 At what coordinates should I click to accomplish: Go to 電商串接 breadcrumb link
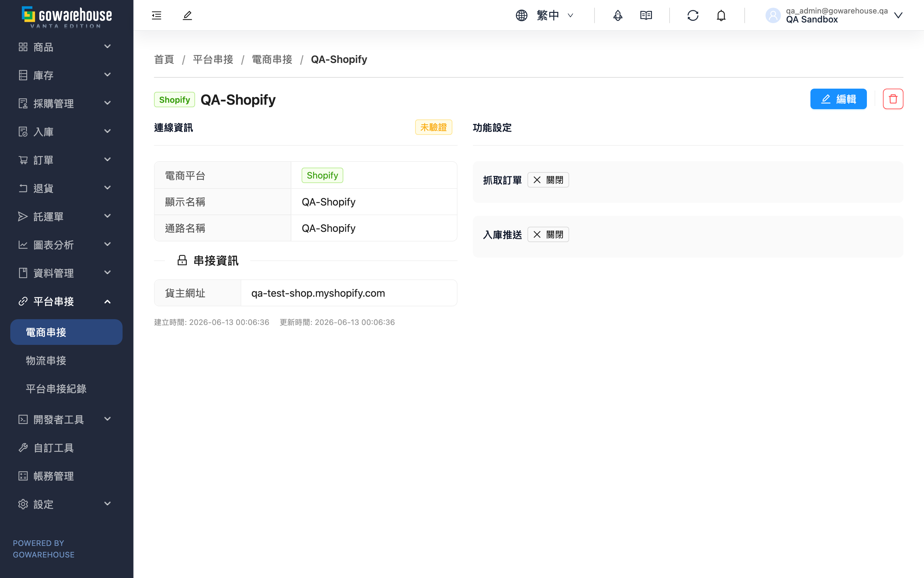click(x=272, y=59)
